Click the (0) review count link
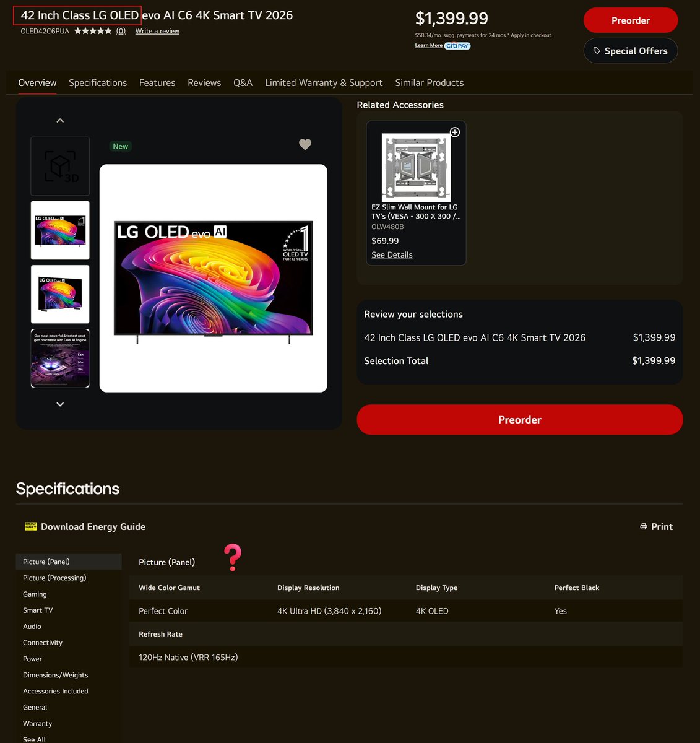Image resolution: width=700 pixels, height=743 pixels. [121, 31]
